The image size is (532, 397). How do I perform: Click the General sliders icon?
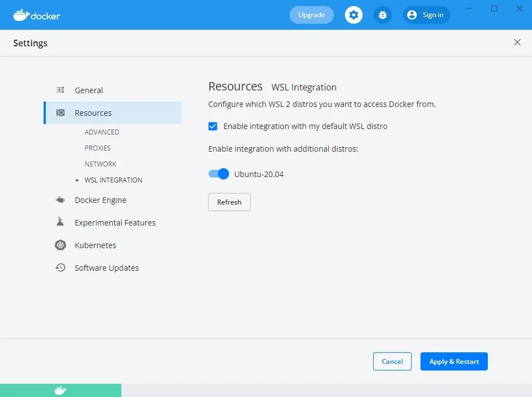[x=60, y=90]
